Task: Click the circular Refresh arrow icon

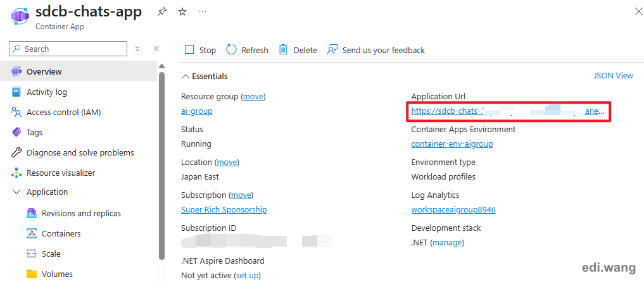Action: [x=232, y=49]
